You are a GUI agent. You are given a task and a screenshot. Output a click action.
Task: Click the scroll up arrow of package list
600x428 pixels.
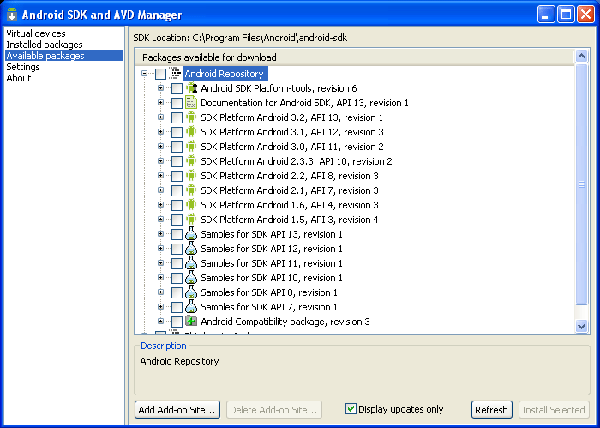[582, 56]
